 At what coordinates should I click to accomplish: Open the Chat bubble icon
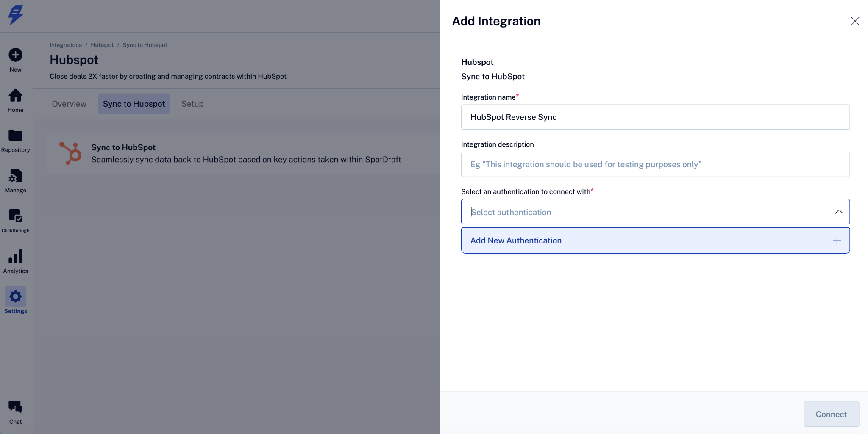coord(16,407)
